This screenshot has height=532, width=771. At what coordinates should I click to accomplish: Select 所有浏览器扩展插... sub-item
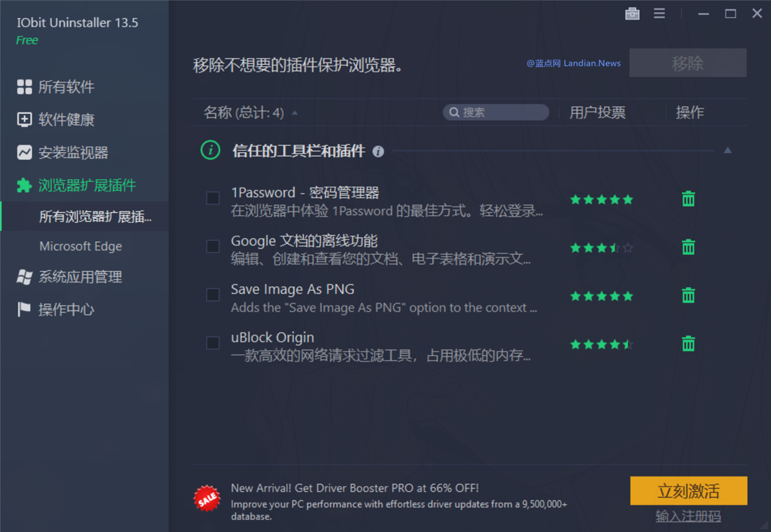[x=84, y=216]
